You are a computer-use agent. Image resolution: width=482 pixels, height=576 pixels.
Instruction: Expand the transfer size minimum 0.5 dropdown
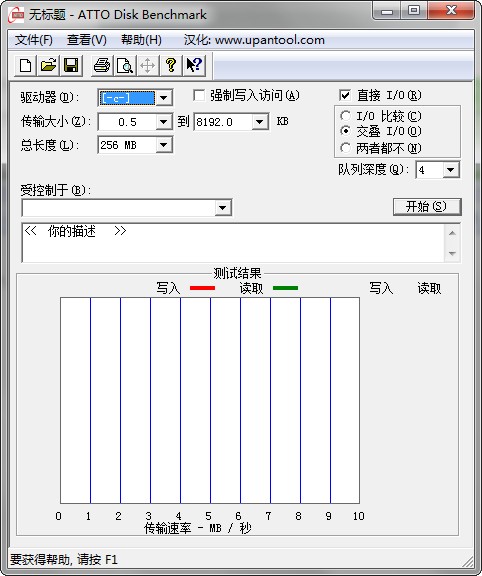coord(163,122)
